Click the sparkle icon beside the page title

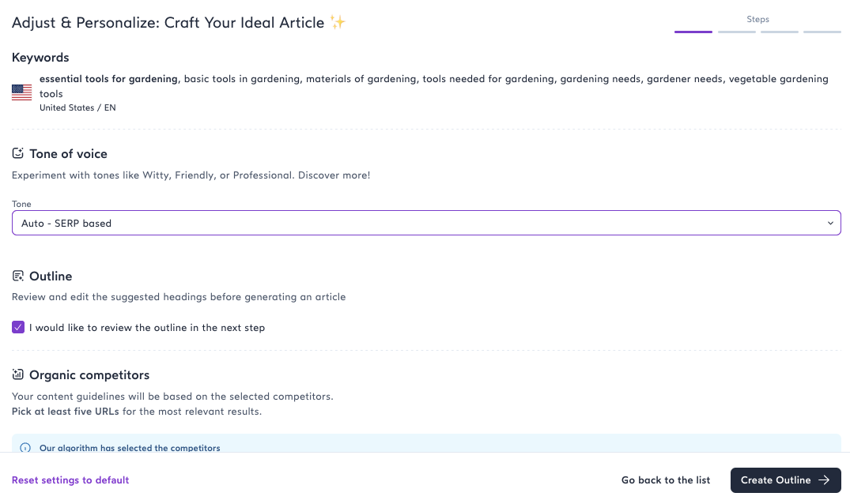click(338, 23)
